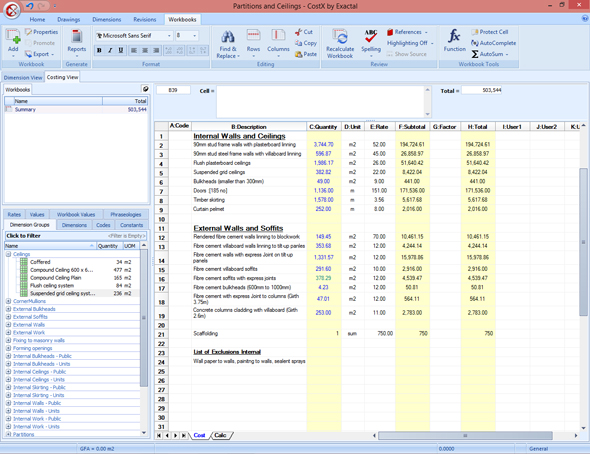Go to the last sheet arrow
Screen dimensions: 590x454
coord(184,435)
